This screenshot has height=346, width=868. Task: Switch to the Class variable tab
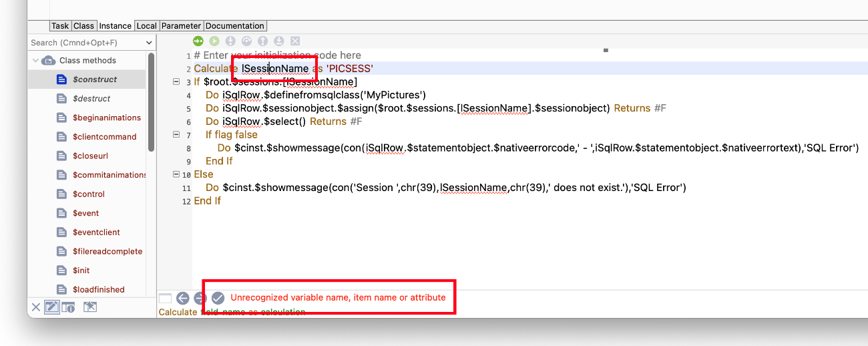[83, 26]
